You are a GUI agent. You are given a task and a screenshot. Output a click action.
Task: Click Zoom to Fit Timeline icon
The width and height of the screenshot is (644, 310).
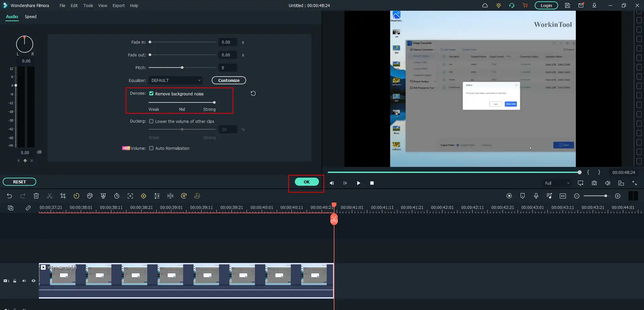tap(563, 196)
